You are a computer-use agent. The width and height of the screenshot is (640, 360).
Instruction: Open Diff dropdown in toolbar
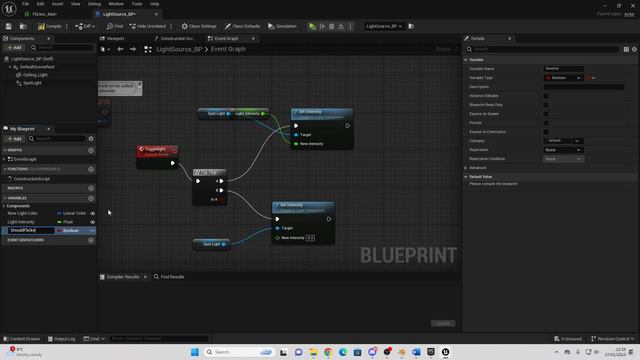[x=85, y=26]
